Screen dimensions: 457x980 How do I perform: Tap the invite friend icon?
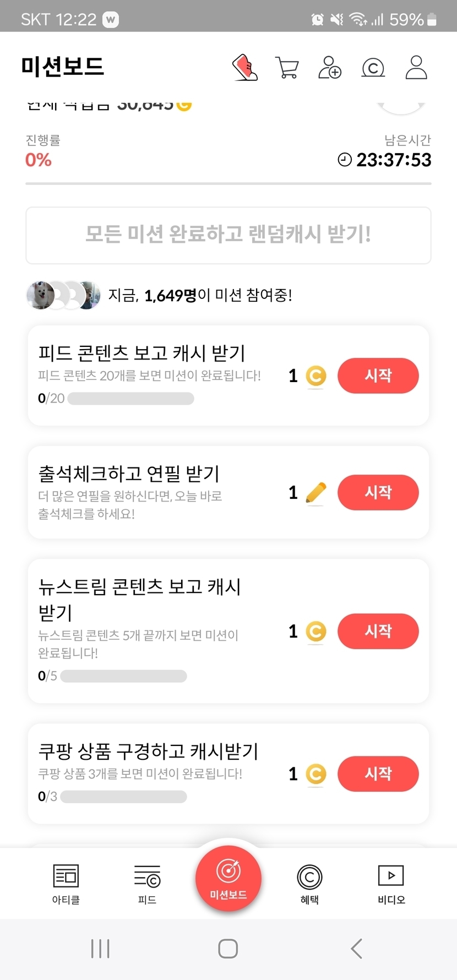330,68
